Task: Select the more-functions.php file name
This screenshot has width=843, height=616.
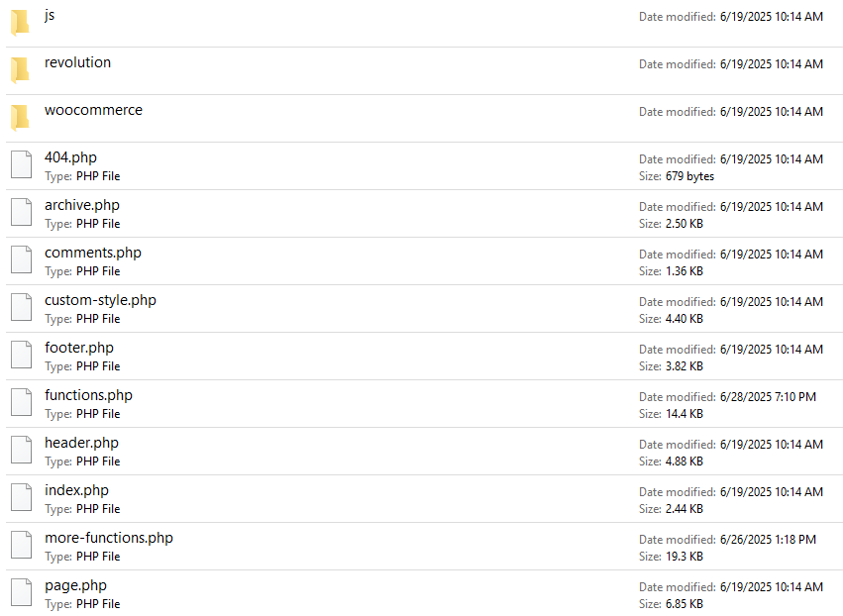Action: point(109,538)
